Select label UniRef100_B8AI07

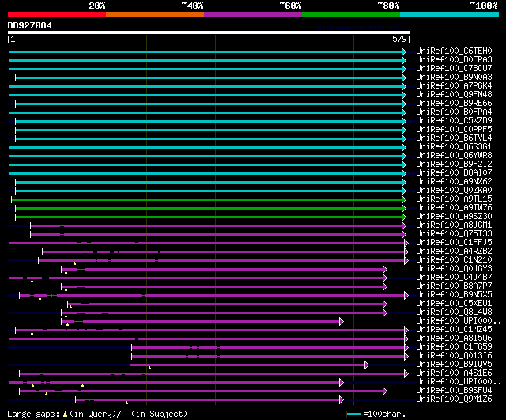coord(454,173)
